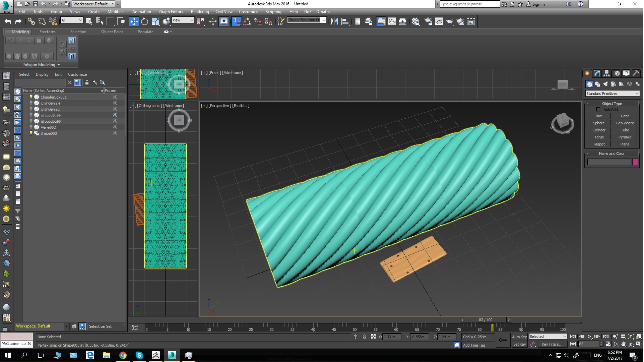
Task: Toggle Window/Crossing selection mode
Action: [121, 21]
